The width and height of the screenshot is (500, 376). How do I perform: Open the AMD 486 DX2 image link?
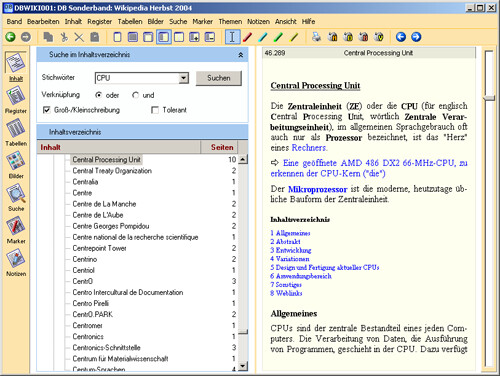(369, 168)
